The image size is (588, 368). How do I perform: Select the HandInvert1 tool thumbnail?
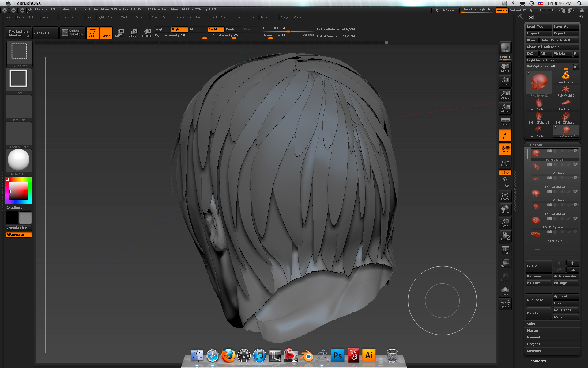pyautogui.click(x=566, y=104)
